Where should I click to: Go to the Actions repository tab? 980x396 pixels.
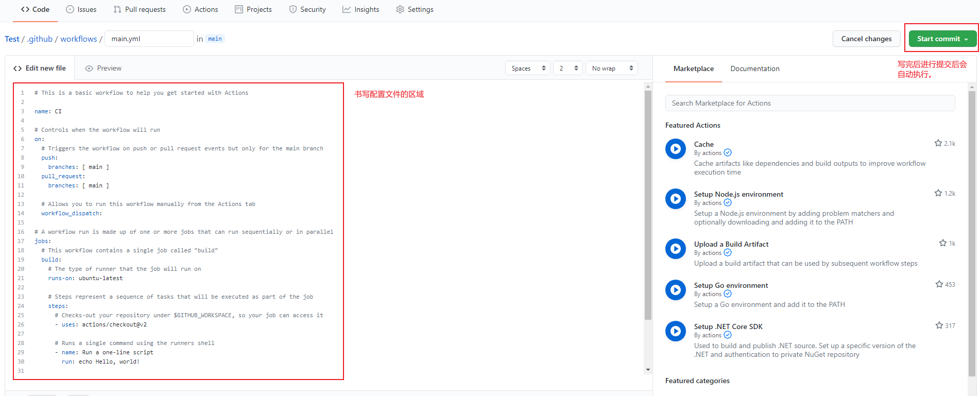(201, 9)
